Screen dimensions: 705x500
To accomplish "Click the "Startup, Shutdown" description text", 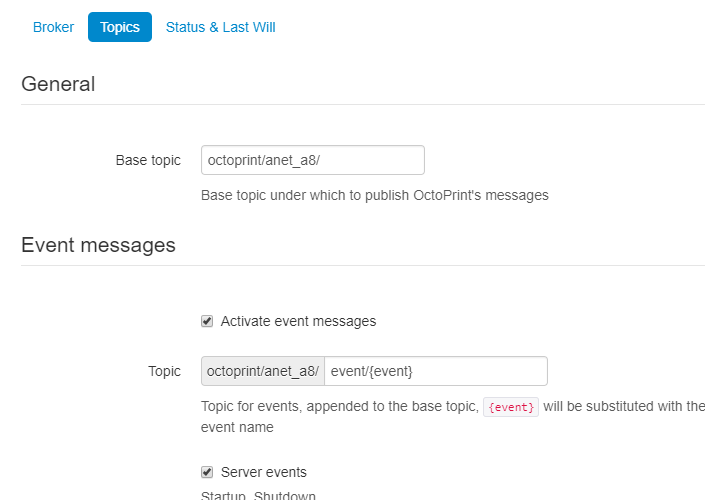I will click(258, 495).
